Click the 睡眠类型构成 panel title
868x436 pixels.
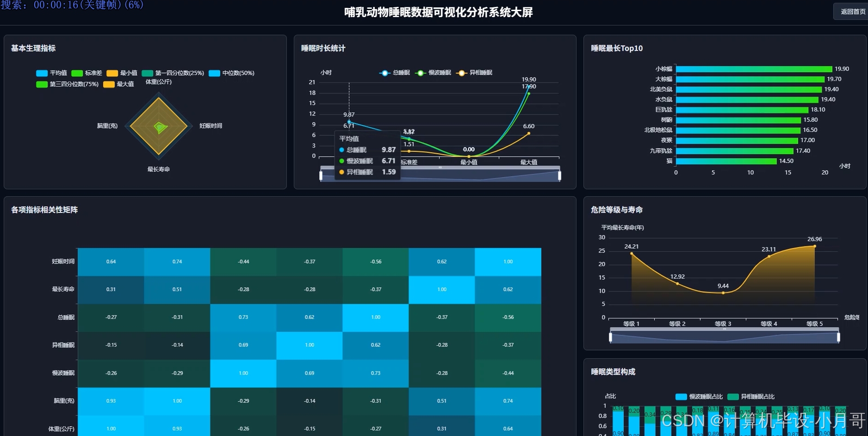(613, 372)
